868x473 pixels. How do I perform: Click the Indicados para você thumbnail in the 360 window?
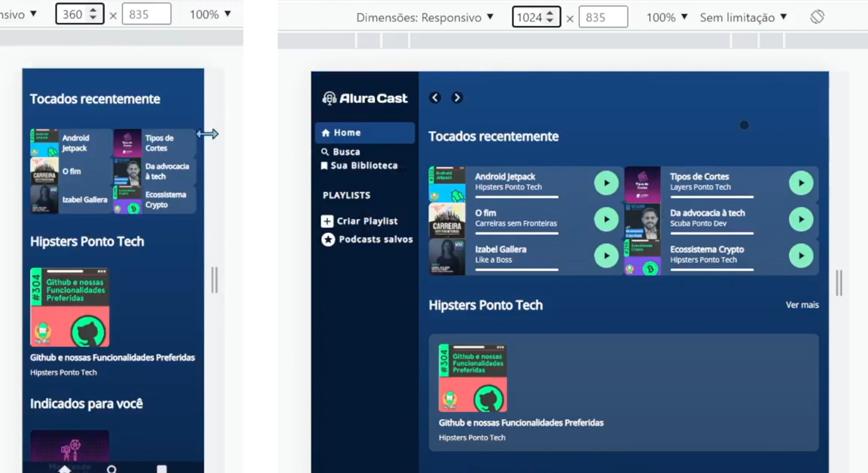click(x=70, y=446)
